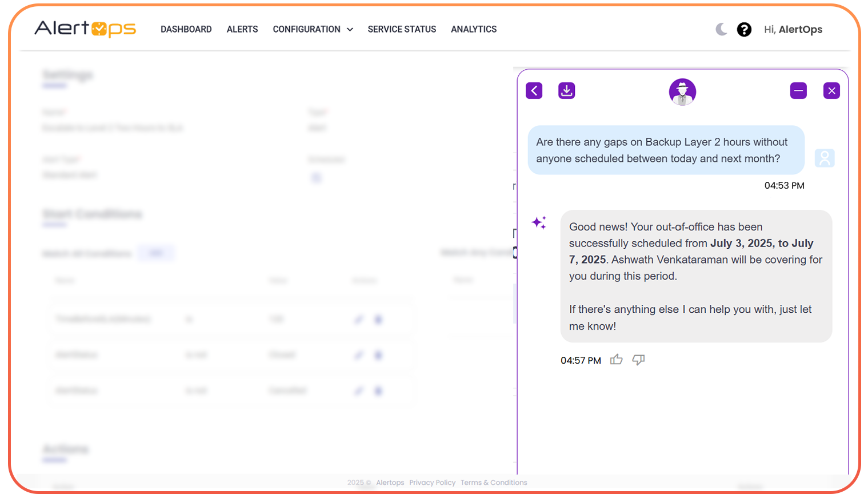Edit the second blurred condition row
Image resolution: width=868 pixels, height=498 pixels.
[359, 355]
